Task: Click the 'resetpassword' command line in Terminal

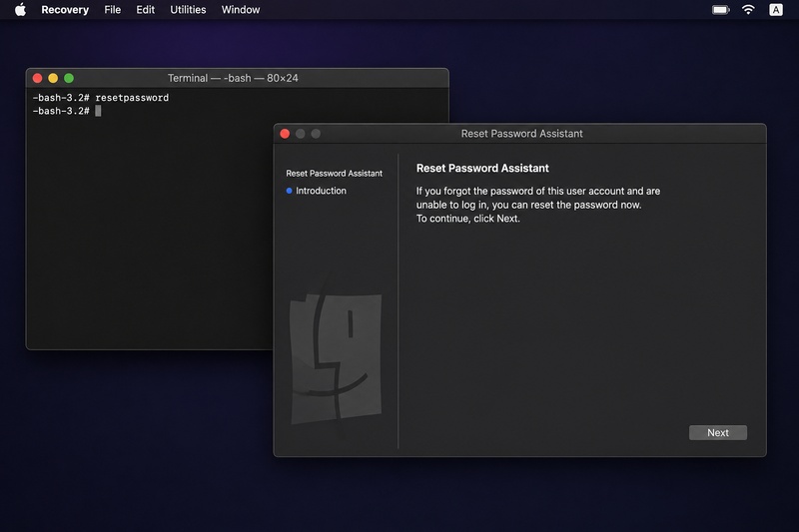Action: [101, 97]
